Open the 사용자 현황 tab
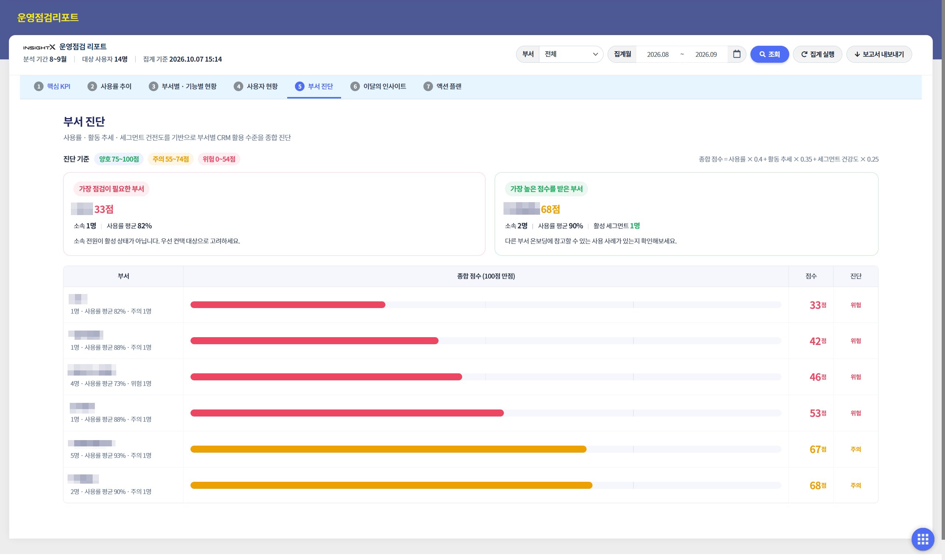The width and height of the screenshot is (945, 560). [255, 86]
